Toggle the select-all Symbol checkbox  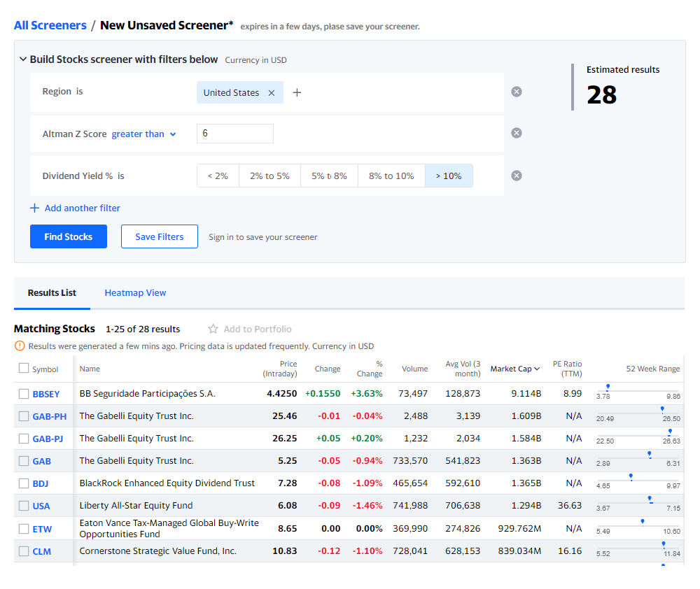[24, 368]
